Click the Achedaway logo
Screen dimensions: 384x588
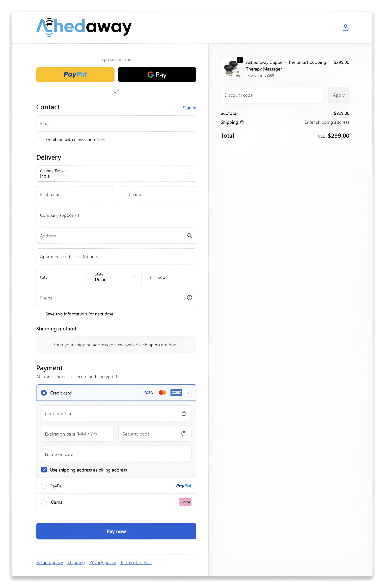[x=84, y=27]
